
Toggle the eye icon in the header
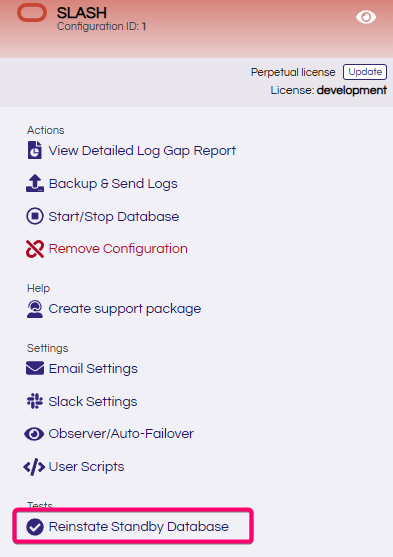click(x=366, y=17)
